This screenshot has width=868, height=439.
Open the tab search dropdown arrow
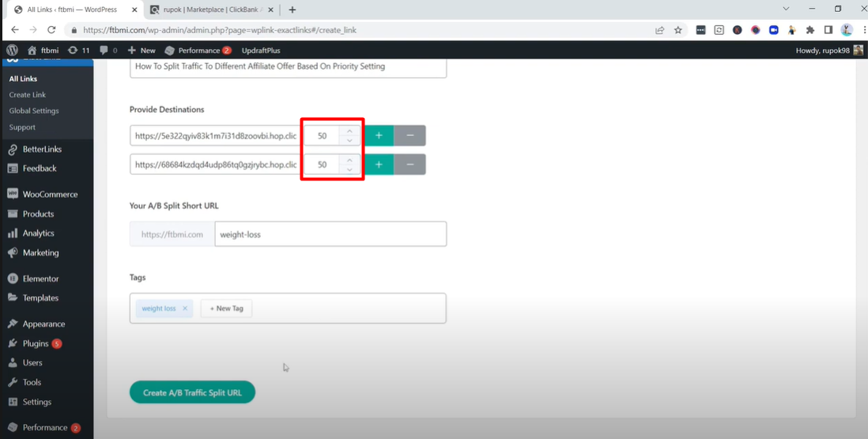[786, 9]
